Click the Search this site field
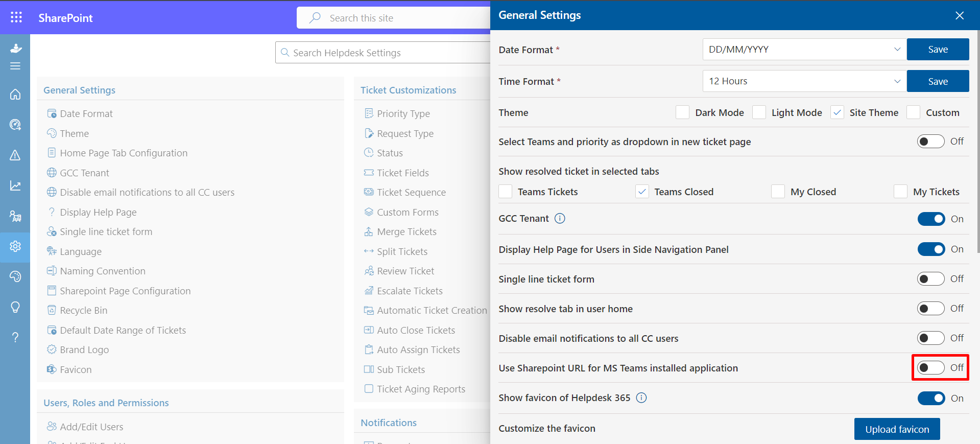Viewport: 980px width, 444px height. [x=393, y=18]
